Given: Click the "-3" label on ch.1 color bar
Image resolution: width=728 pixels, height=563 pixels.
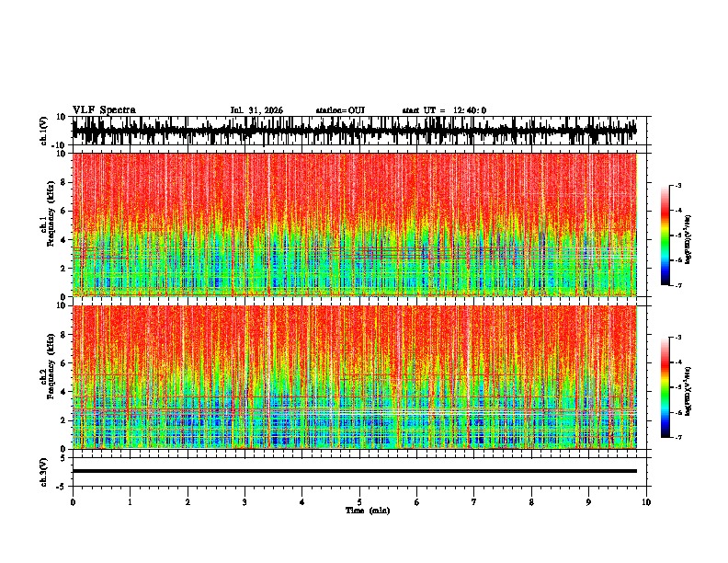Looking at the screenshot, I should 677,185.
